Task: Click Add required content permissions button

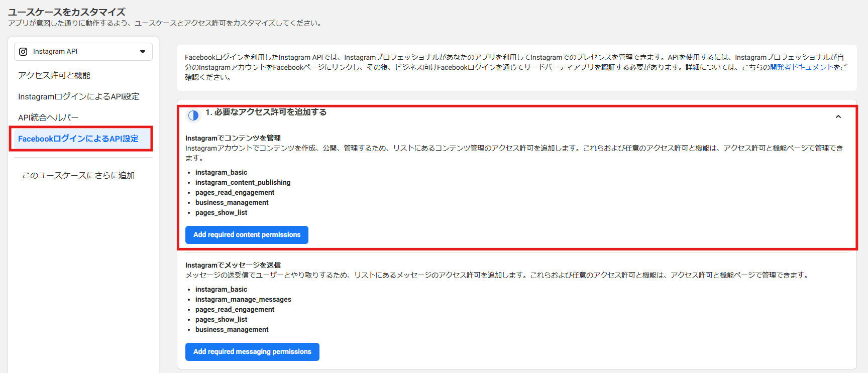Action: pyautogui.click(x=247, y=235)
